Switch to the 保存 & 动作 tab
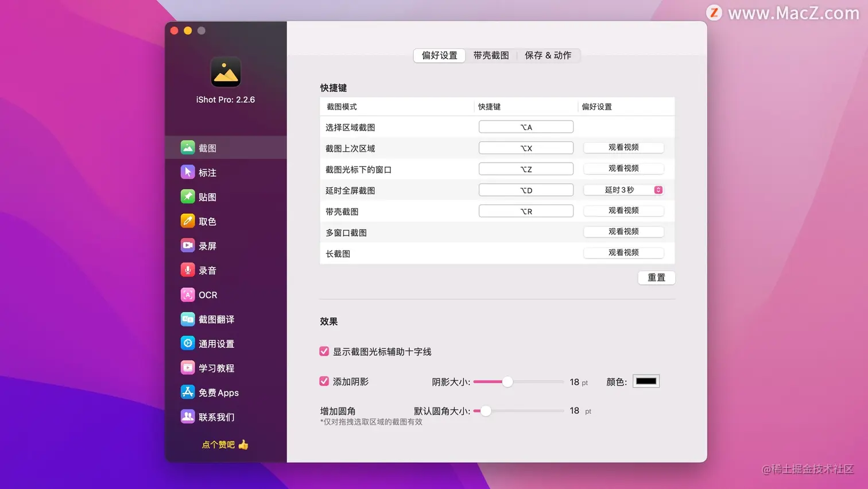868x489 pixels. 548,55
